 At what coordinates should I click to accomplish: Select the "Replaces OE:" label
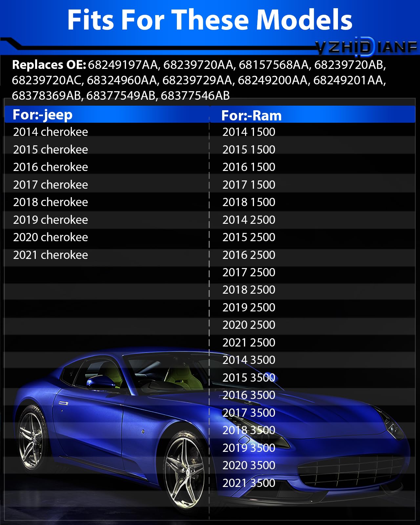(x=49, y=65)
